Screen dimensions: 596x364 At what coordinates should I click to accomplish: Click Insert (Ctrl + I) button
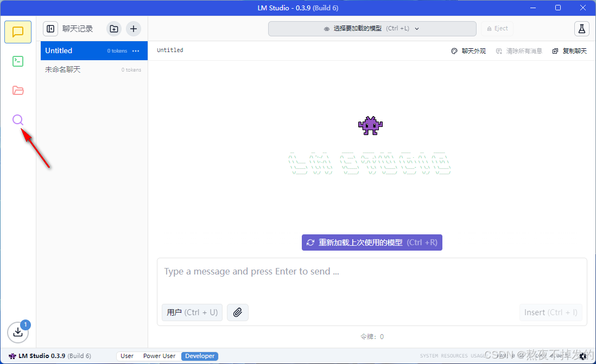tap(551, 312)
